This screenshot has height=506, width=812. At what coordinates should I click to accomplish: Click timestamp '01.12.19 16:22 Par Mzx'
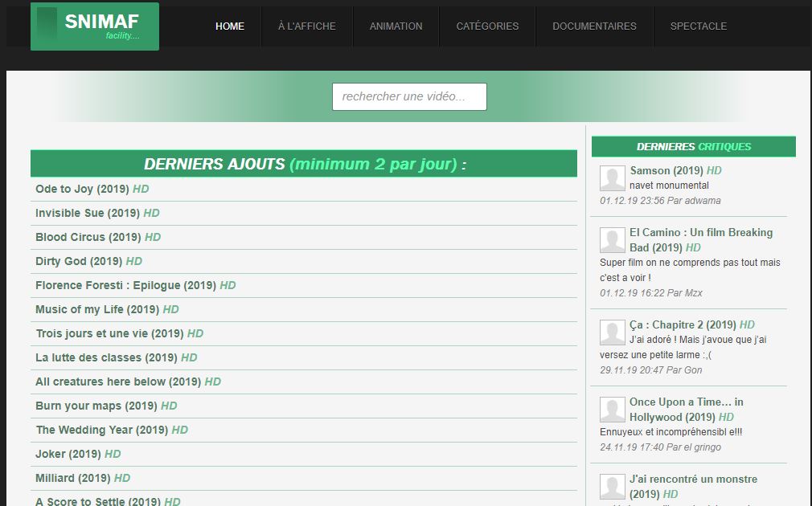tap(651, 293)
